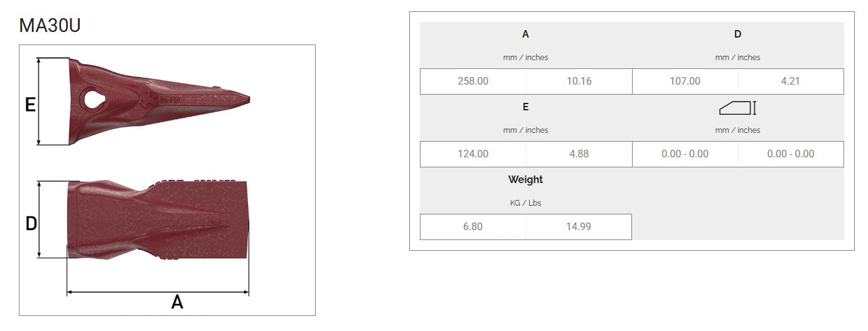Image resolution: width=868 pixels, height=331 pixels.
Task: Click the MA30U product title
Action: [50, 26]
